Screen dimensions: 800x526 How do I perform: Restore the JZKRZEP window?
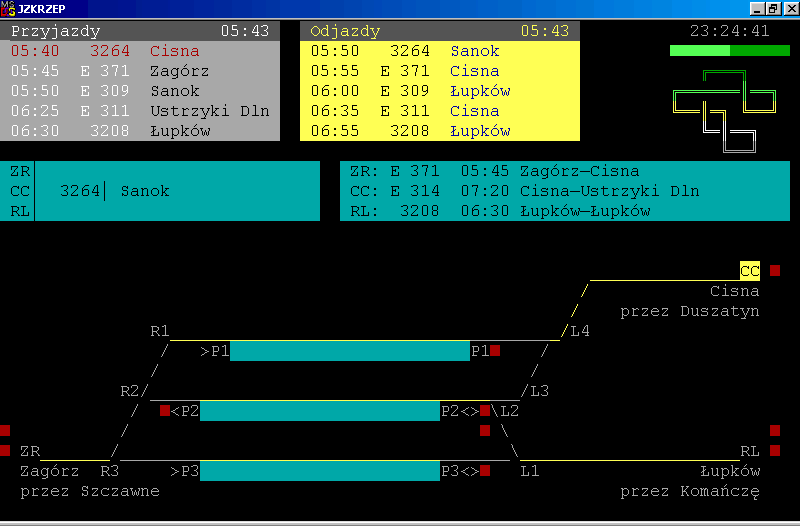(774, 8)
